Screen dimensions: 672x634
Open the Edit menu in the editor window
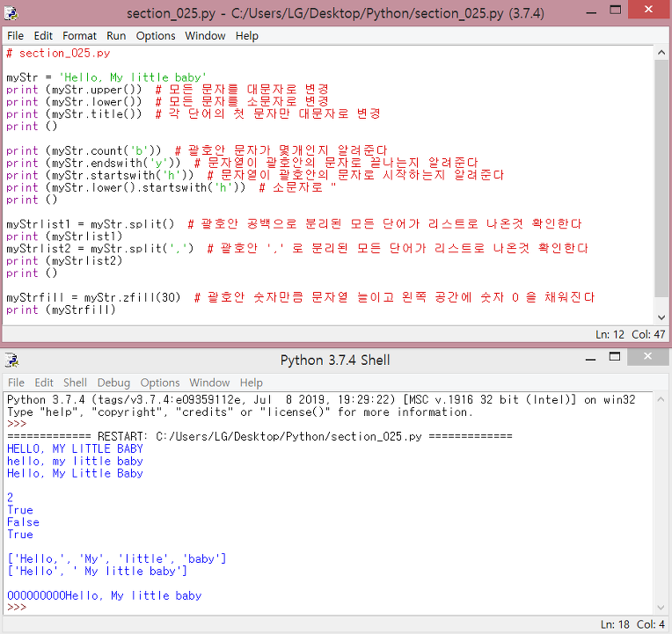43,36
